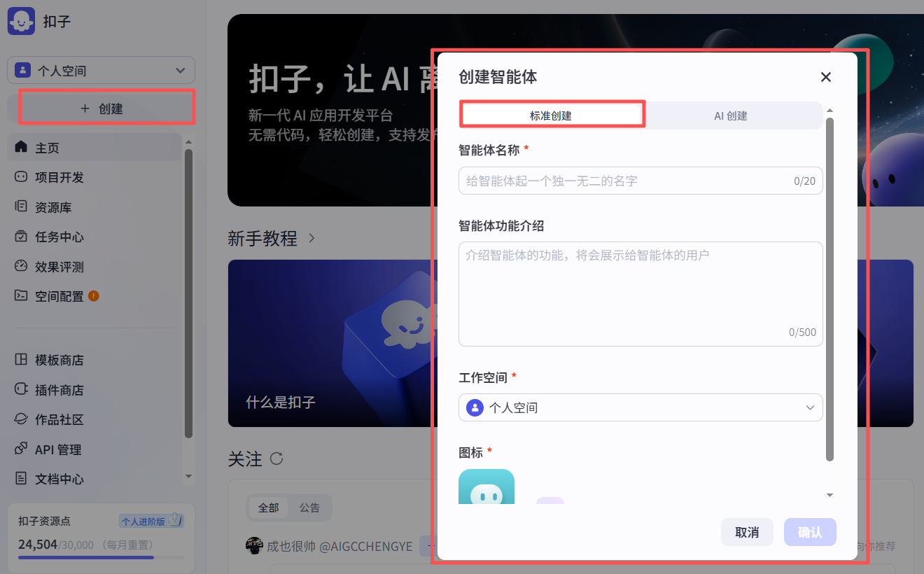Click the API 管理 link icon
The image size is (924, 574).
pos(21,449)
